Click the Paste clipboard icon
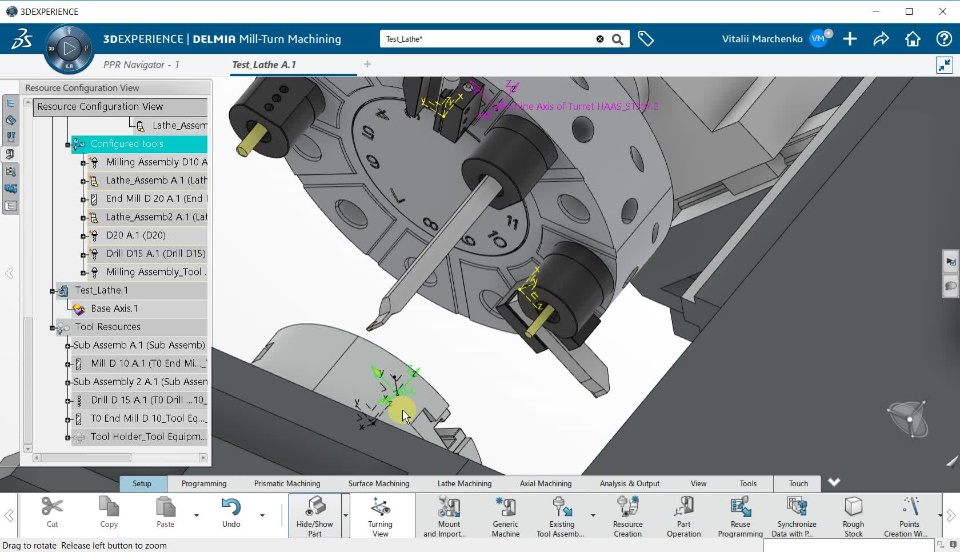 coord(165,507)
